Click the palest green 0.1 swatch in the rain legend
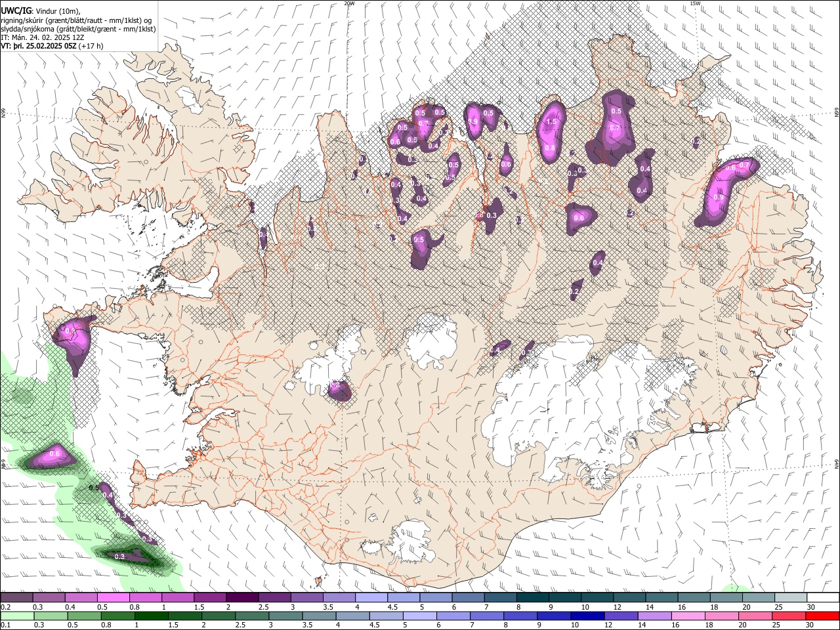 [17, 616]
